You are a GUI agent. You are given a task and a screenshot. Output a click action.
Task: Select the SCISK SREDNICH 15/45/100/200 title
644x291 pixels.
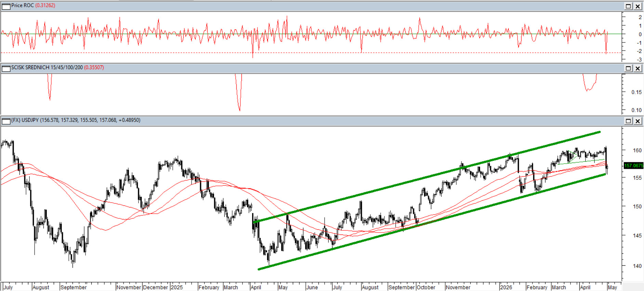pos(47,67)
